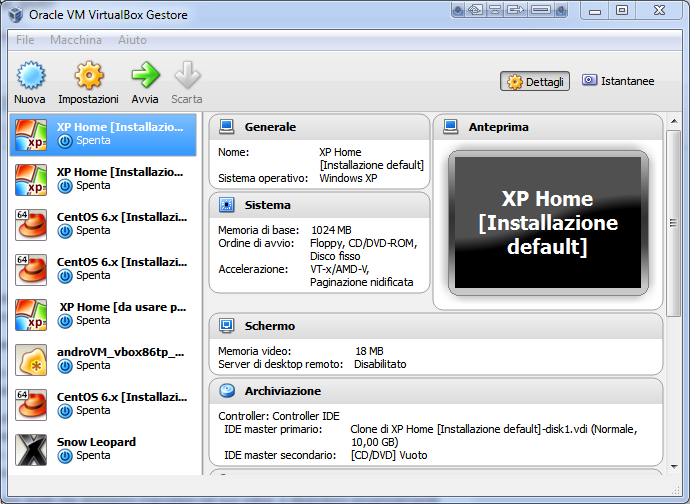690x504 pixels.
Task: Click the 'Controller: Controller IDE' line
Action: (x=279, y=416)
